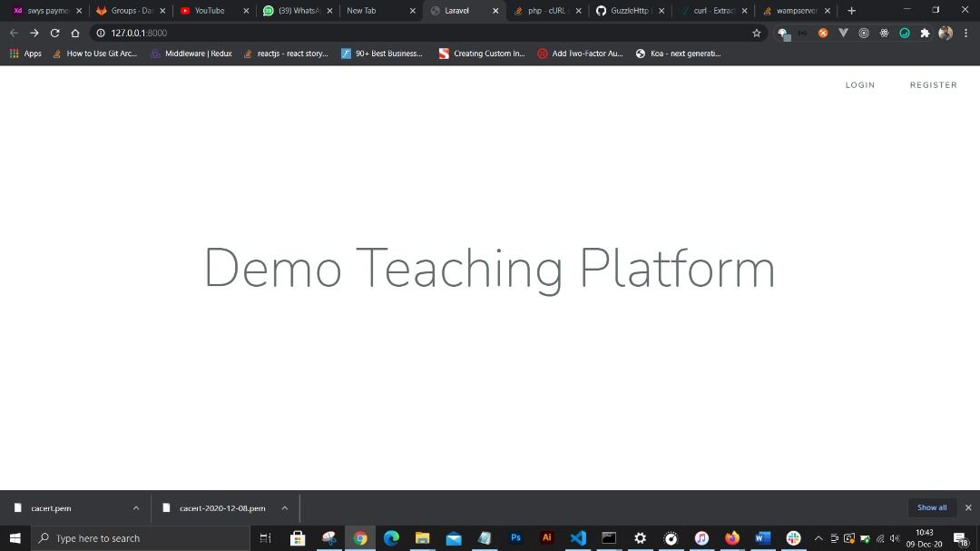This screenshot has width=980, height=551.
Task: Open the command prompt taskbar icon
Action: click(x=609, y=538)
